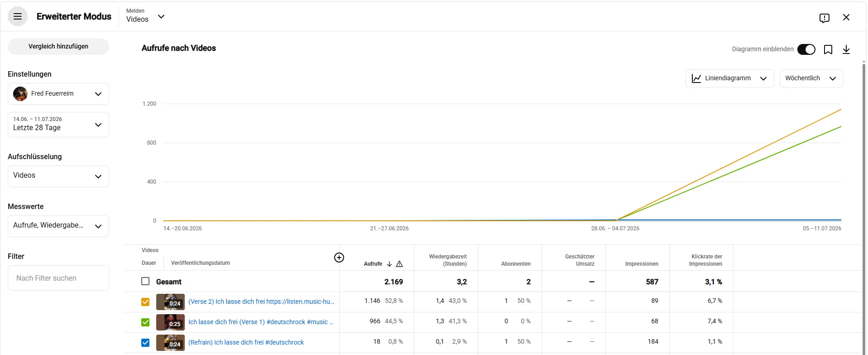Viewport: 868px width, 355px height.
Task: Sort by Geschätzter Umsatz column
Action: click(580, 260)
